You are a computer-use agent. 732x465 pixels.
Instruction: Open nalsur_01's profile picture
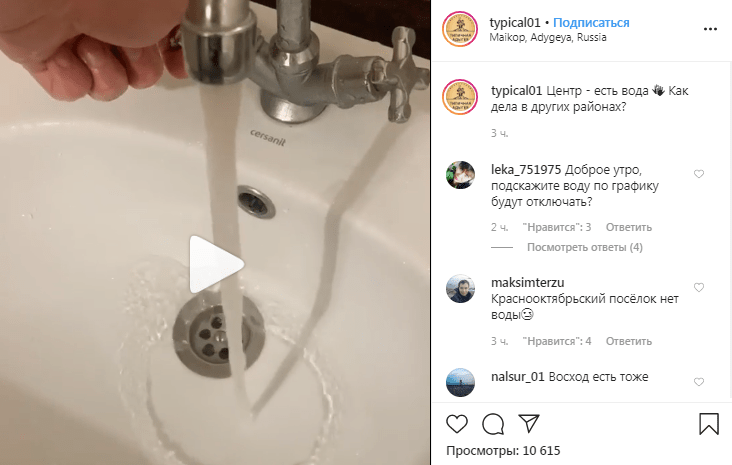(x=460, y=383)
